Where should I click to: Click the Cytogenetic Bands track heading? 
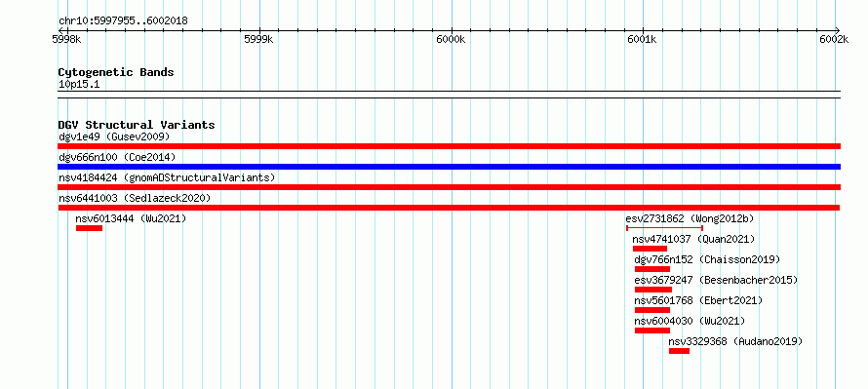116,72
